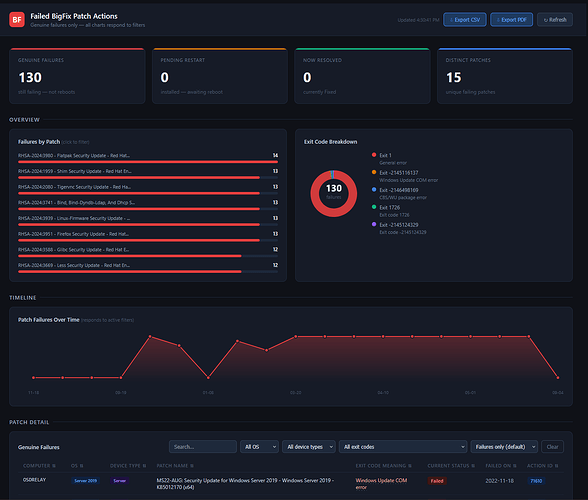
Task: Select the RHSA-2024:3939 Linux-Firmware patch row
Action: click(x=148, y=221)
